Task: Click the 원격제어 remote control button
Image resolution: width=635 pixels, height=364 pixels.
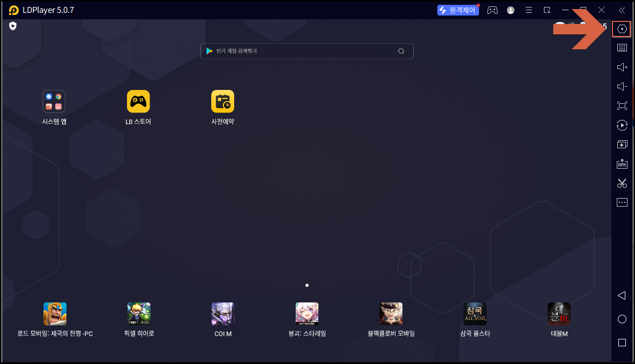Action: 458,10
